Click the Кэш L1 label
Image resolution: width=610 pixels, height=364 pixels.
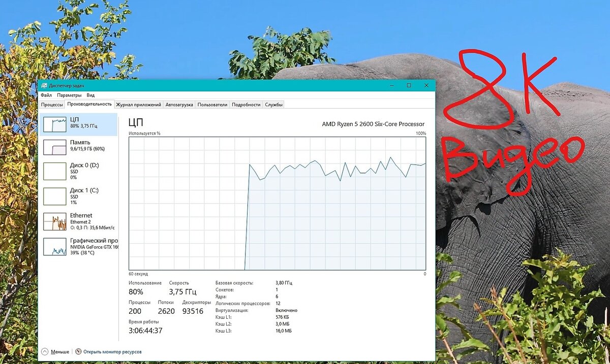point(223,317)
